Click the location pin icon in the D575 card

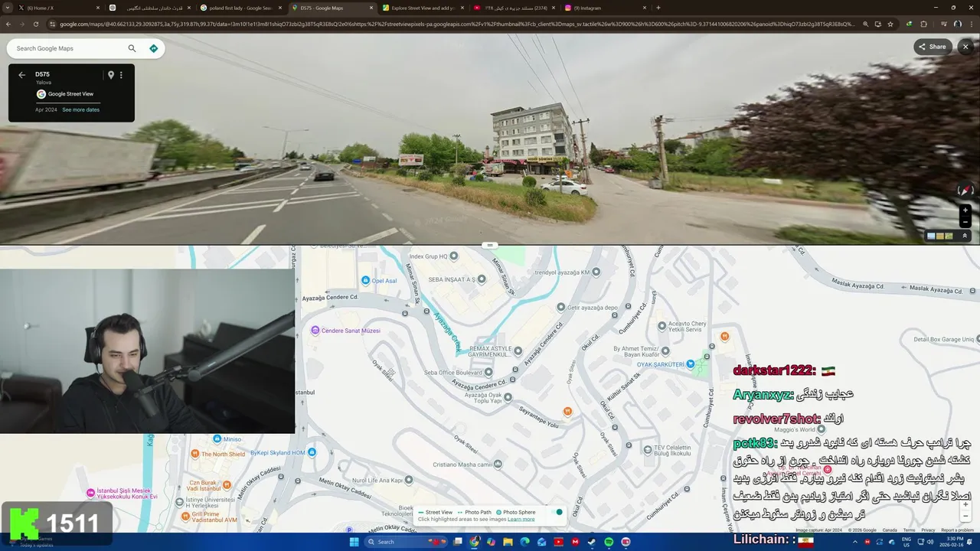click(x=110, y=75)
